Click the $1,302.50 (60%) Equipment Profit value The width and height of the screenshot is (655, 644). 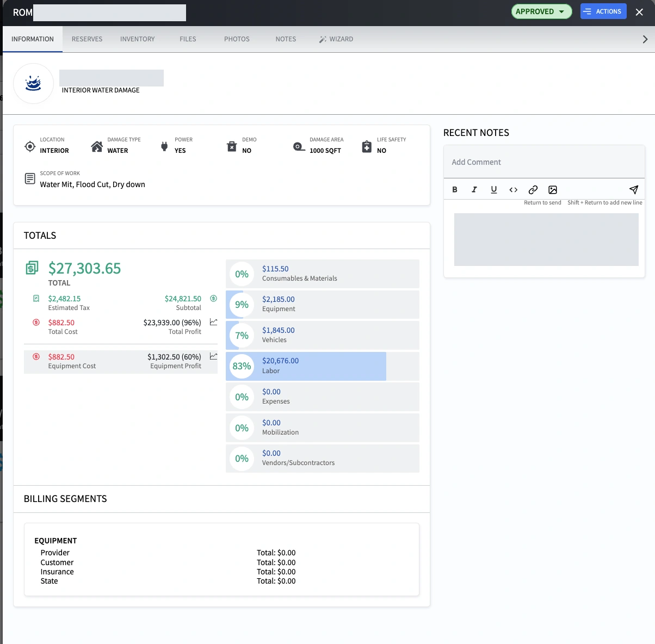pos(174,357)
